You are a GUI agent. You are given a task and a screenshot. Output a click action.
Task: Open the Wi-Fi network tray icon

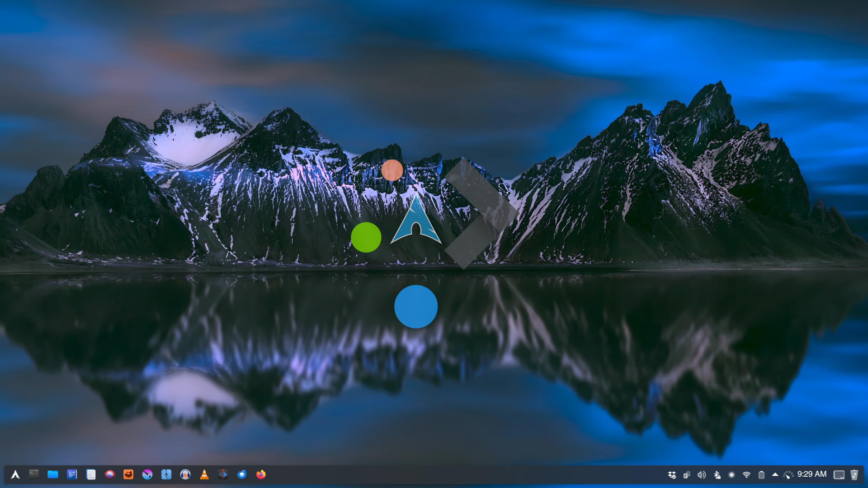pyautogui.click(x=746, y=475)
